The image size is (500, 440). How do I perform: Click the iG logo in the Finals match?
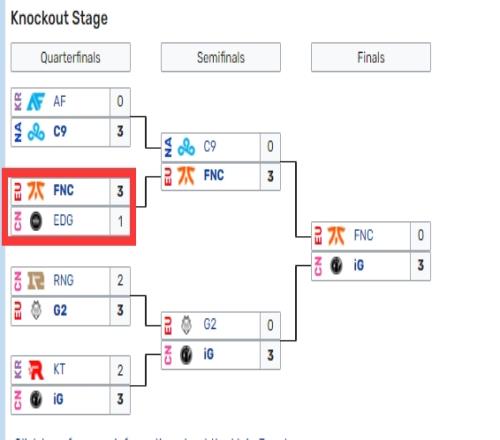(336, 266)
